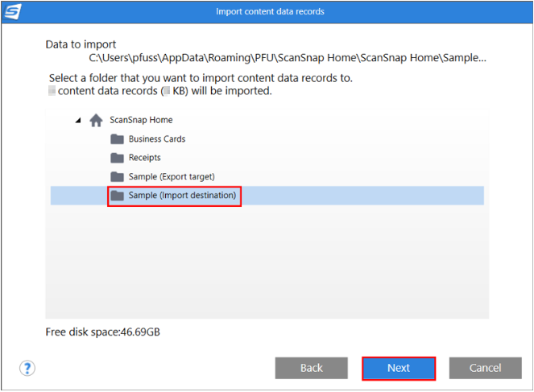
Task: Go to the previous step with Back
Action: (x=312, y=368)
